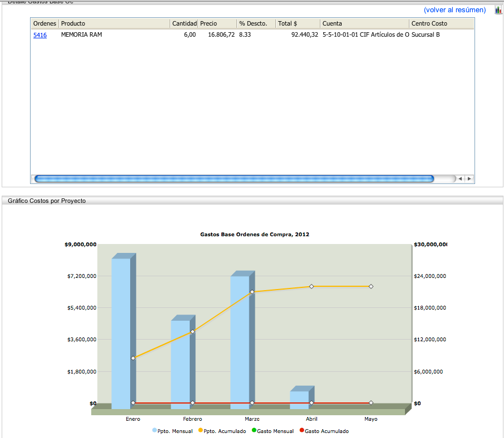Select the 6,00 quantity cell
This screenshot has height=438, width=504.
point(190,34)
